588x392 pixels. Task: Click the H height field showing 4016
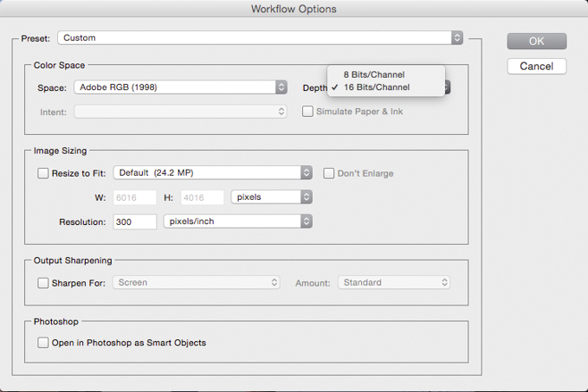(x=202, y=197)
